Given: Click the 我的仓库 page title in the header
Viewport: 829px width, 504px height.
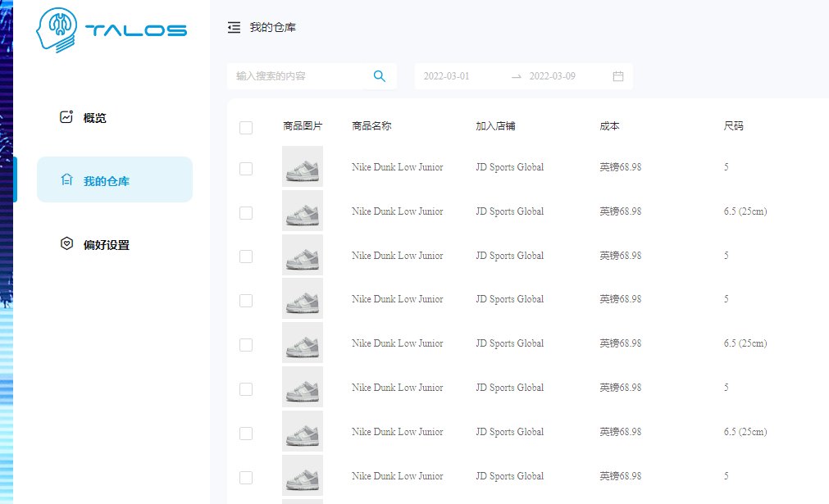Looking at the screenshot, I should pos(273,28).
